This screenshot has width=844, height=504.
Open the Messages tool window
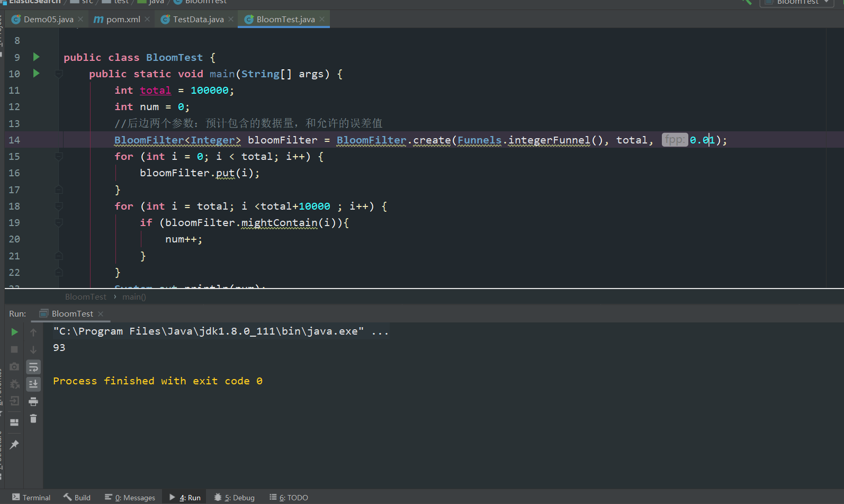pos(130,498)
